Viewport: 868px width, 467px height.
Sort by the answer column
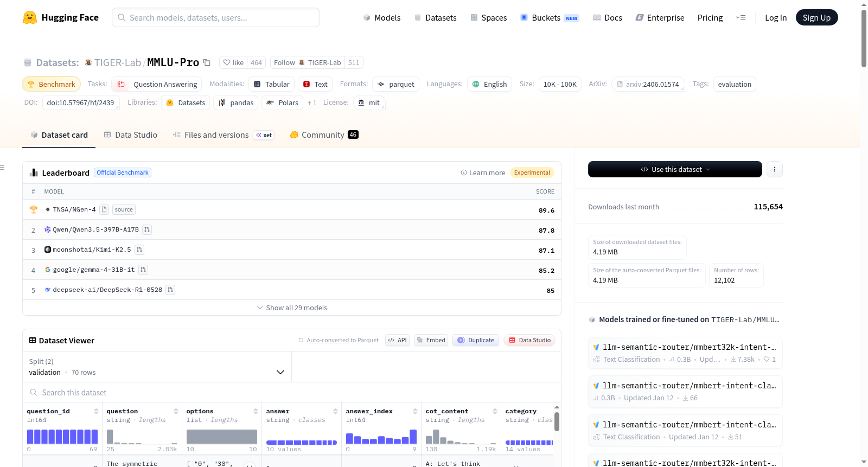tap(335, 411)
